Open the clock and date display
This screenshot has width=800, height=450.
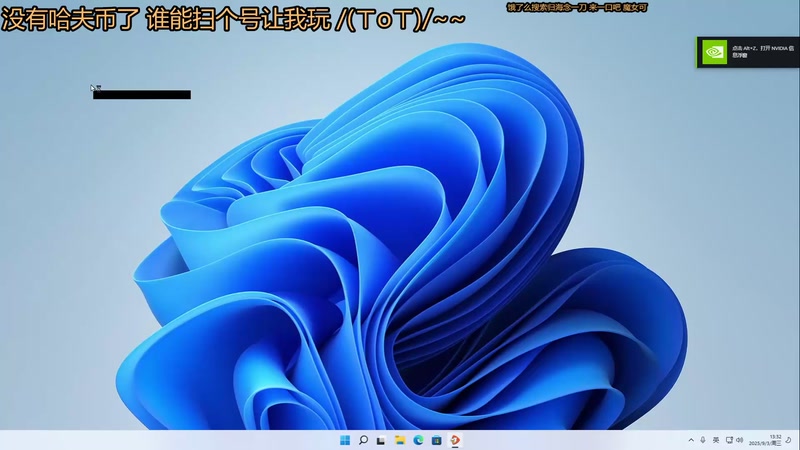pos(765,440)
